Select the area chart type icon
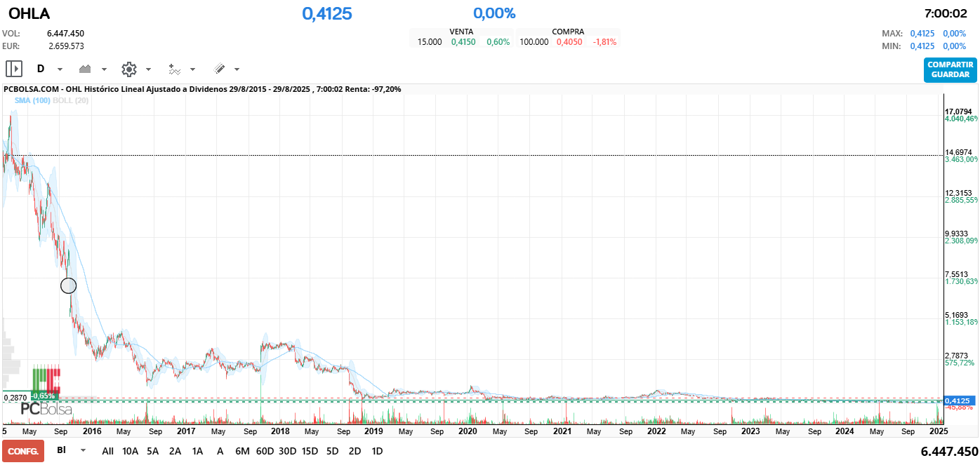This screenshot has width=980, height=465. point(86,69)
